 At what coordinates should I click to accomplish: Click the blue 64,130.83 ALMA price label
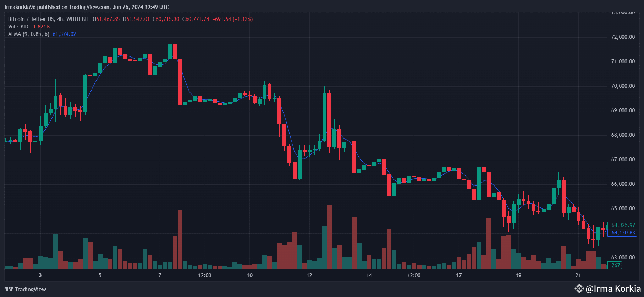click(x=623, y=233)
